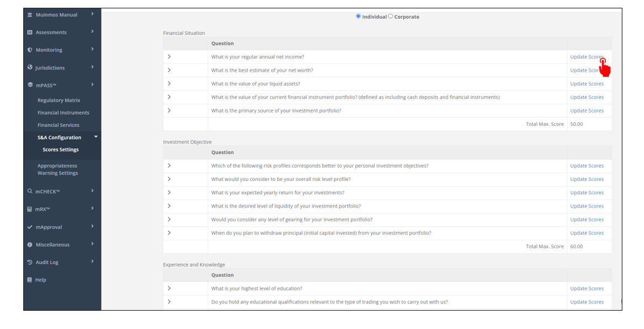Click the mCHECK magnifier icon
The image size is (644, 329).
[x=30, y=191]
